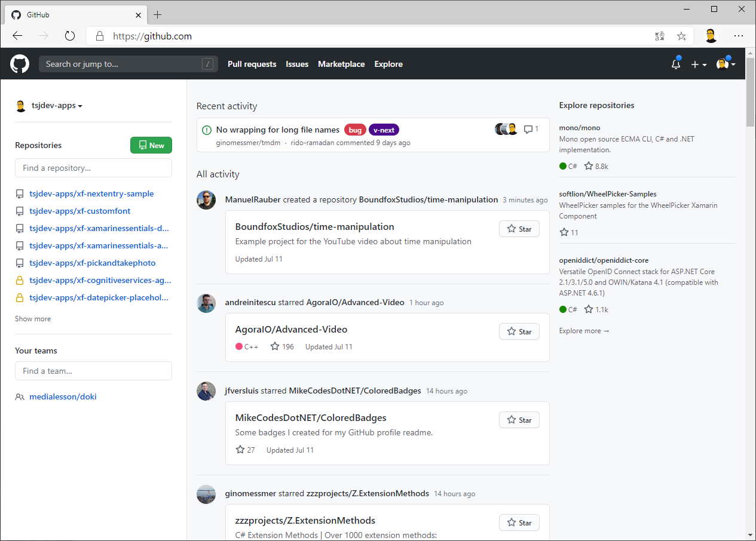
Task: Click the favorites star in address bar
Action: (x=681, y=36)
